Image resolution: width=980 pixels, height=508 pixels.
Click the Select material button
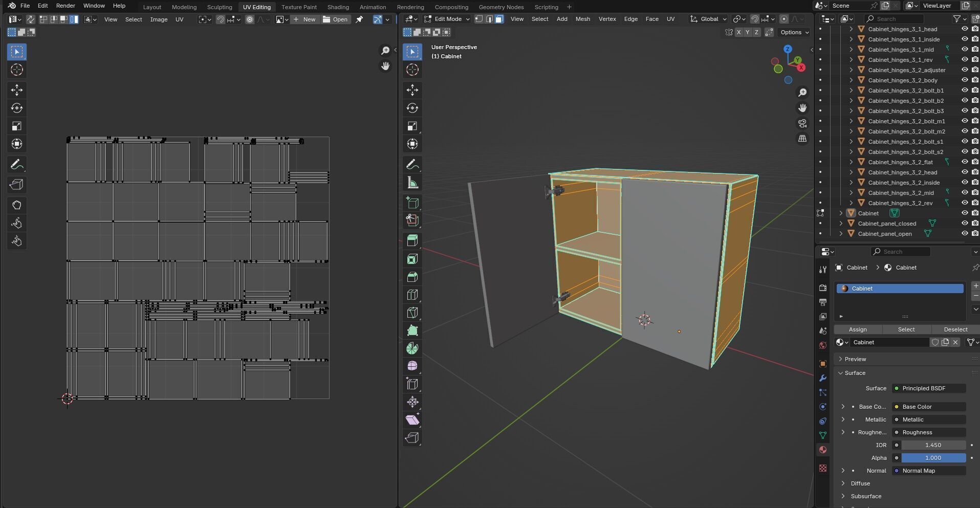pos(906,329)
